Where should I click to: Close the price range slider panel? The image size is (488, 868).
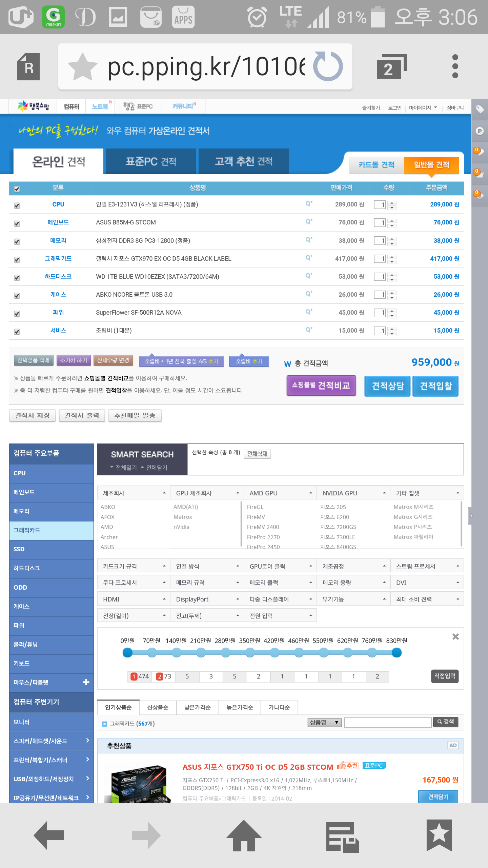pyautogui.click(x=455, y=637)
